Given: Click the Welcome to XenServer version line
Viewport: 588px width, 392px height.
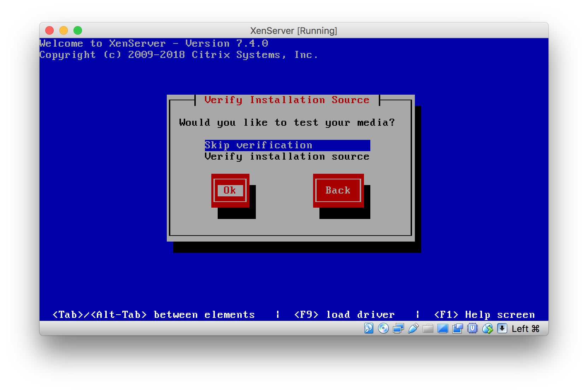Looking at the screenshot, I should coord(154,43).
